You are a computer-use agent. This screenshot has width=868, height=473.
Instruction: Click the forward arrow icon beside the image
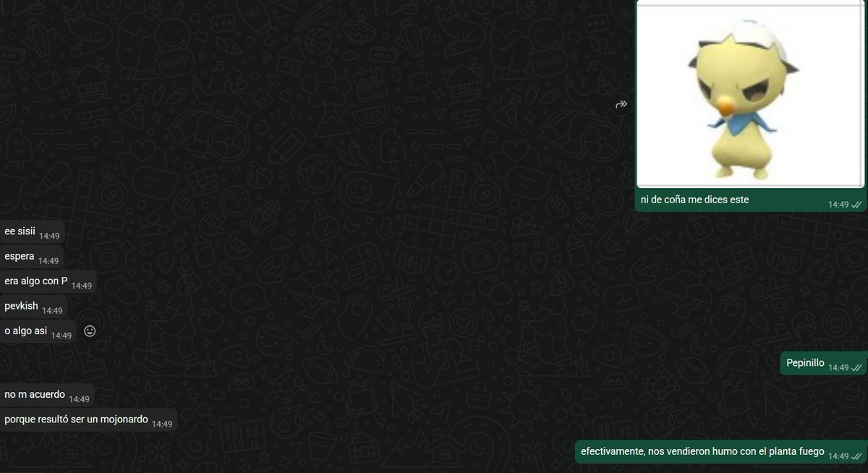[x=621, y=105]
